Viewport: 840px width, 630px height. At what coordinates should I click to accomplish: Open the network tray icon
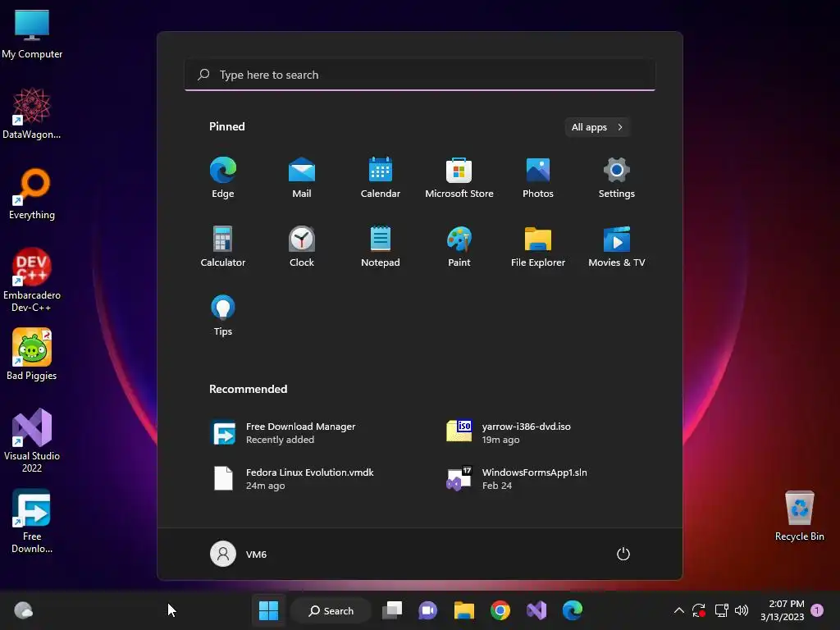[x=721, y=610]
